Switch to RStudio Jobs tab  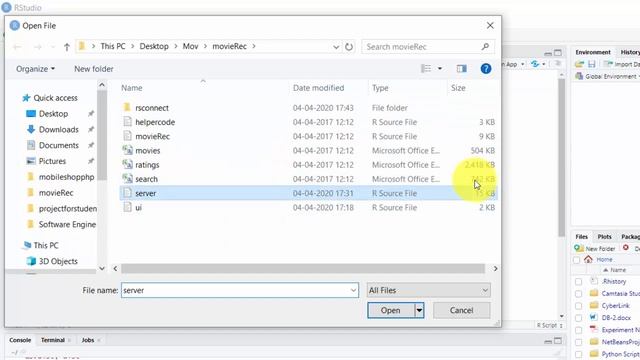(x=88, y=340)
